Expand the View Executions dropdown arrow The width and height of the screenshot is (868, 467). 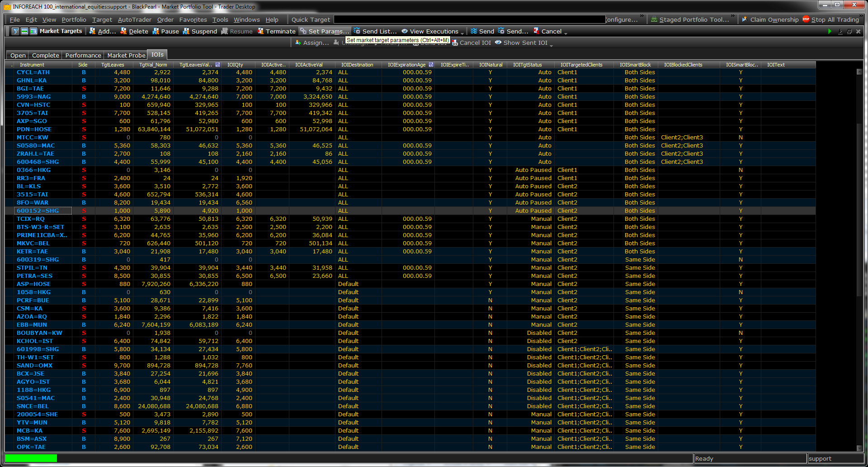point(462,32)
